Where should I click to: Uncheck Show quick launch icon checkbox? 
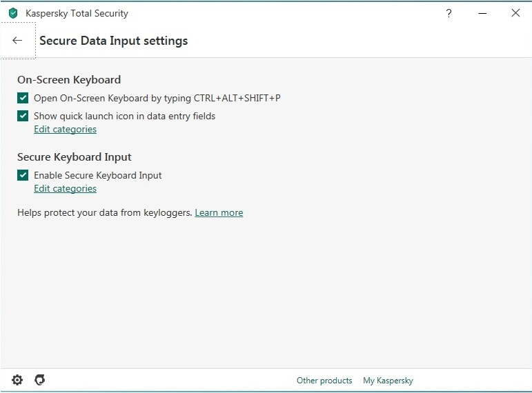coord(23,116)
